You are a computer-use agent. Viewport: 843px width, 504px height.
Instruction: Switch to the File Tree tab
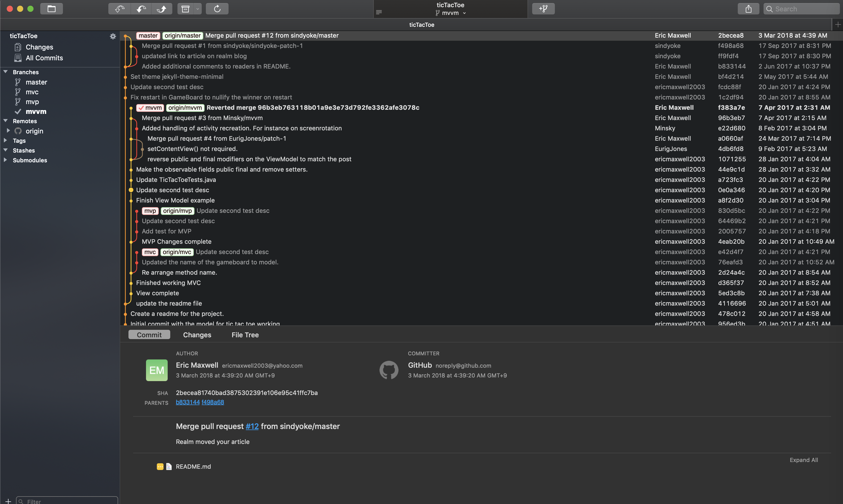tap(245, 335)
